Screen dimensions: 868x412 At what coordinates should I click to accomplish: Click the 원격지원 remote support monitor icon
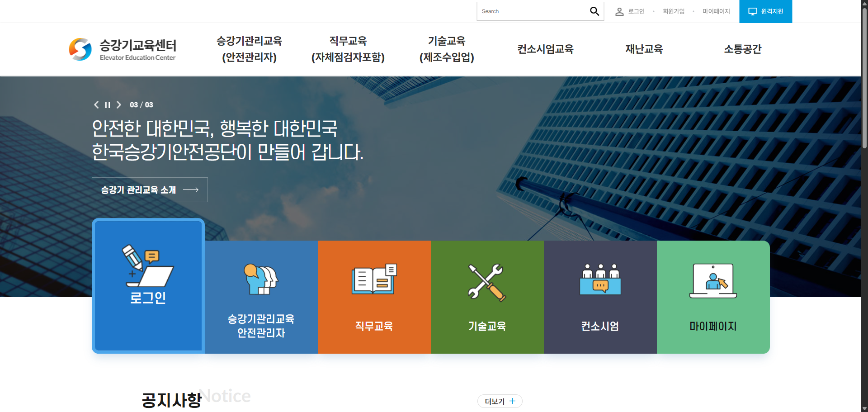pos(752,11)
